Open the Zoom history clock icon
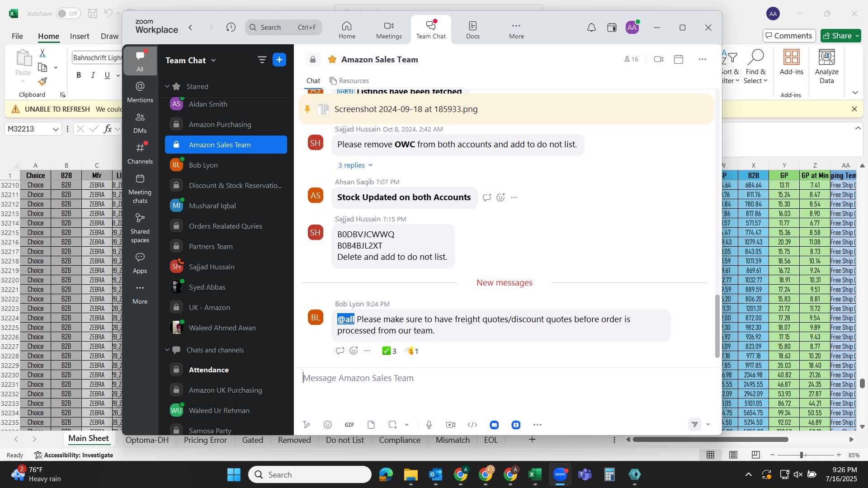Image resolution: width=868 pixels, height=488 pixels. [231, 28]
